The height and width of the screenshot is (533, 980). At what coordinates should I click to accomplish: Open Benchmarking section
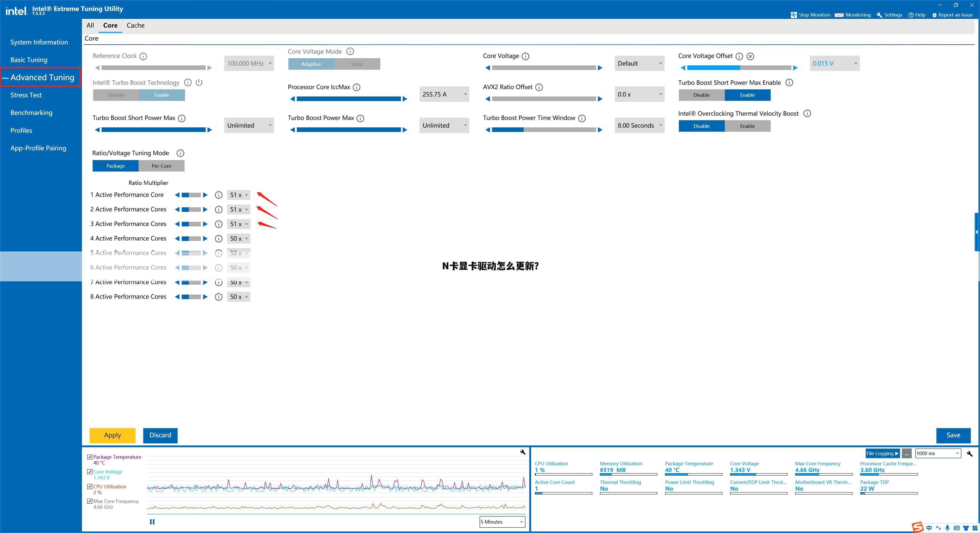pos(32,113)
